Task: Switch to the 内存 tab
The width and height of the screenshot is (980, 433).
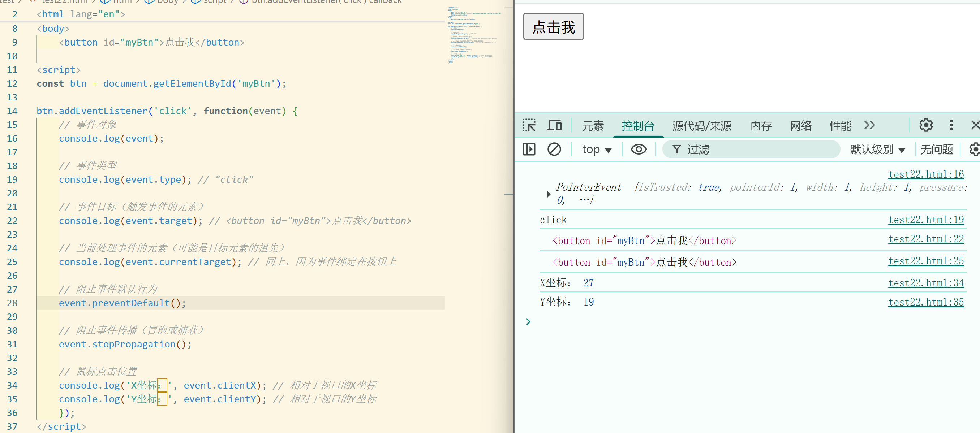Action: pos(761,125)
